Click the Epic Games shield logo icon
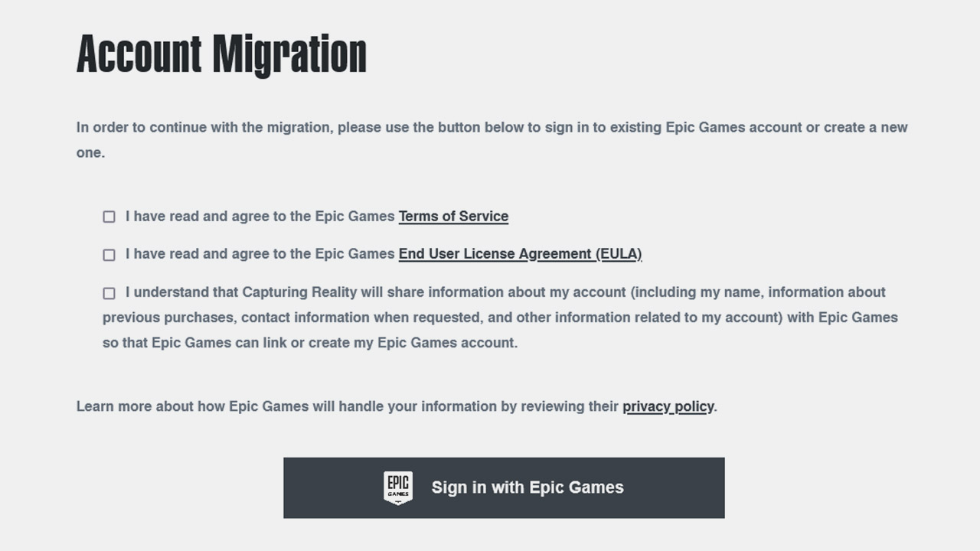980x551 pixels. (398, 487)
